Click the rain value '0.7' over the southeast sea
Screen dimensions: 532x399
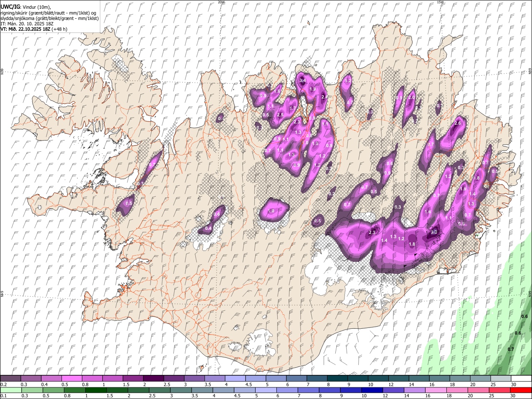(x=511, y=349)
